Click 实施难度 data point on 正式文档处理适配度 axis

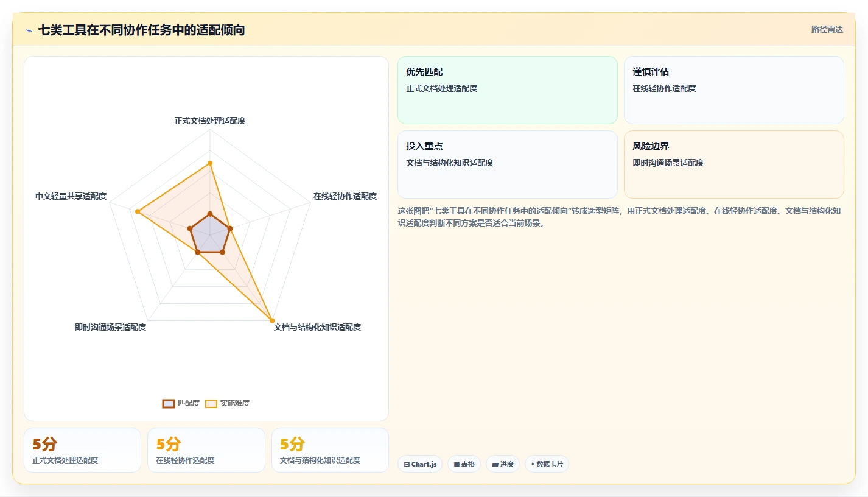coord(210,163)
